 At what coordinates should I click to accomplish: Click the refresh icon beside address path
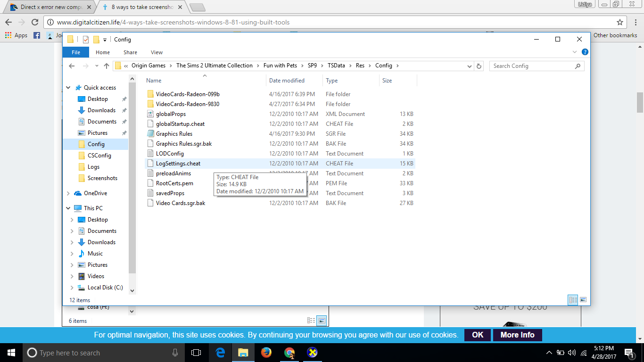[479, 66]
